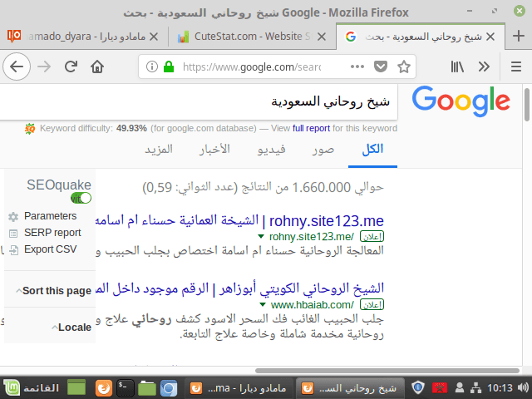Open SEOquake Parameters
This screenshot has height=399, width=532.
[x=50, y=216]
